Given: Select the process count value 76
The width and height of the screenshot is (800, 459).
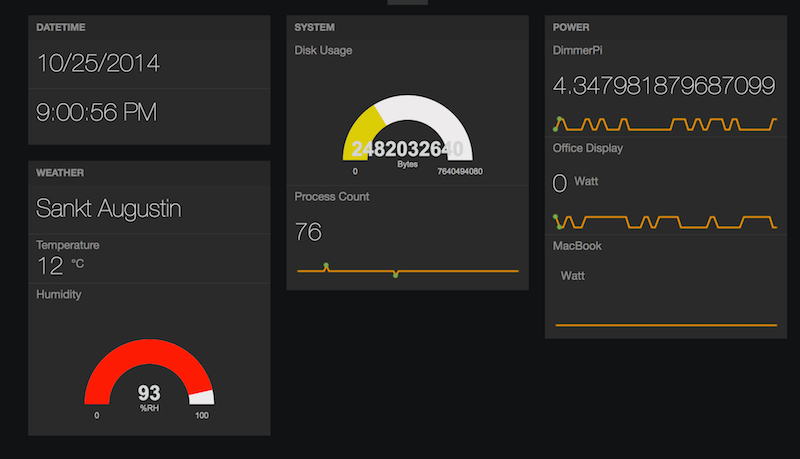Looking at the screenshot, I should click(308, 232).
